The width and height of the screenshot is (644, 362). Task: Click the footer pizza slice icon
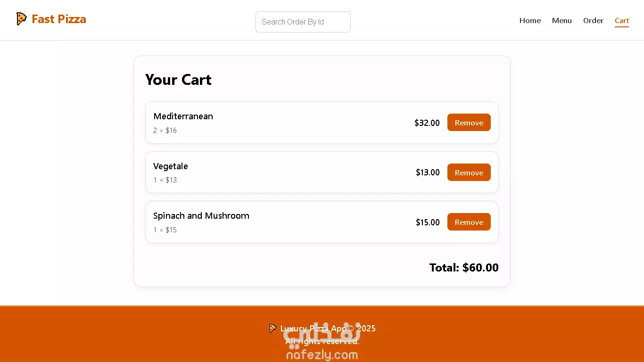[272, 329]
